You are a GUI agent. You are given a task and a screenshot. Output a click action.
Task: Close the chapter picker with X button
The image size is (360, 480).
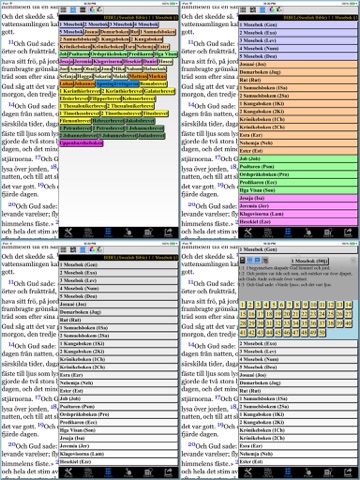pyautogui.click(x=353, y=260)
